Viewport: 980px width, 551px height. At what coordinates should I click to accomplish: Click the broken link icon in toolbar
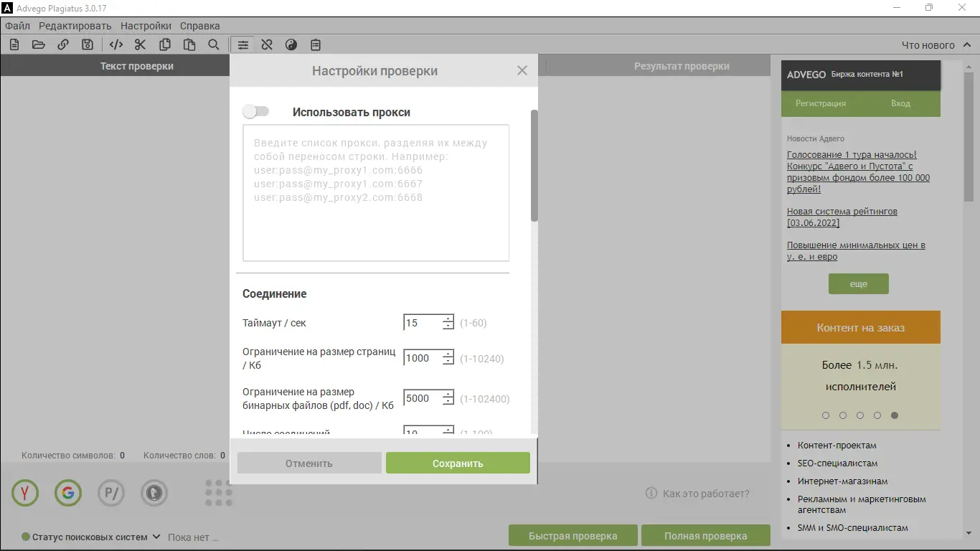(x=267, y=44)
